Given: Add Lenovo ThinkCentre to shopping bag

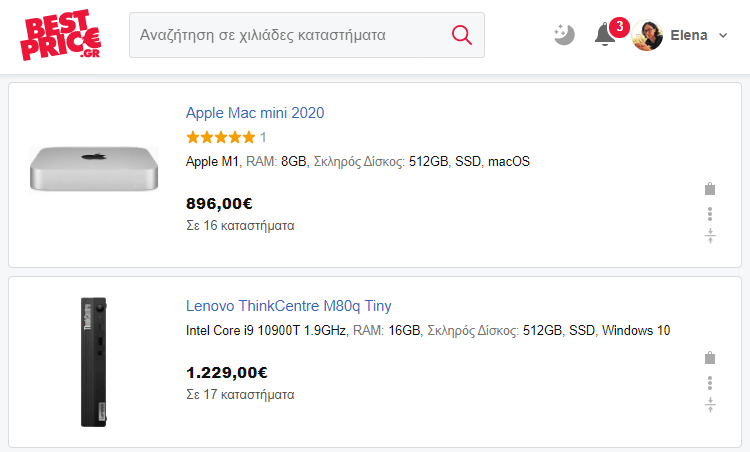Looking at the screenshot, I should pyautogui.click(x=710, y=358).
